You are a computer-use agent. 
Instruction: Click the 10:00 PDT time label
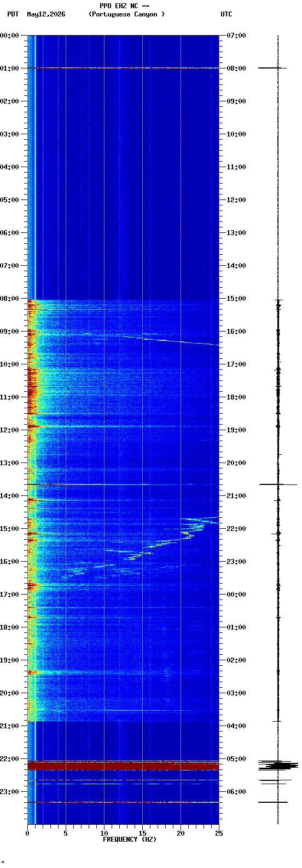10,364
